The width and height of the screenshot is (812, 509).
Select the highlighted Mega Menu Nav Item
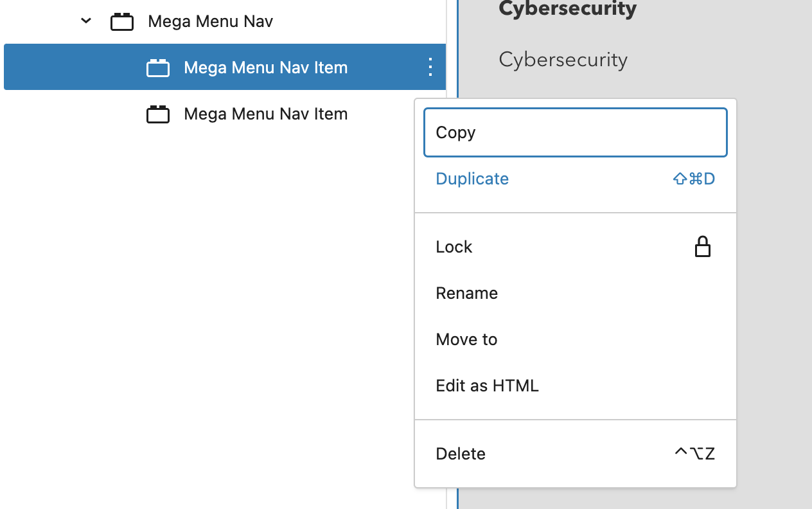pyautogui.click(x=265, y=67)
